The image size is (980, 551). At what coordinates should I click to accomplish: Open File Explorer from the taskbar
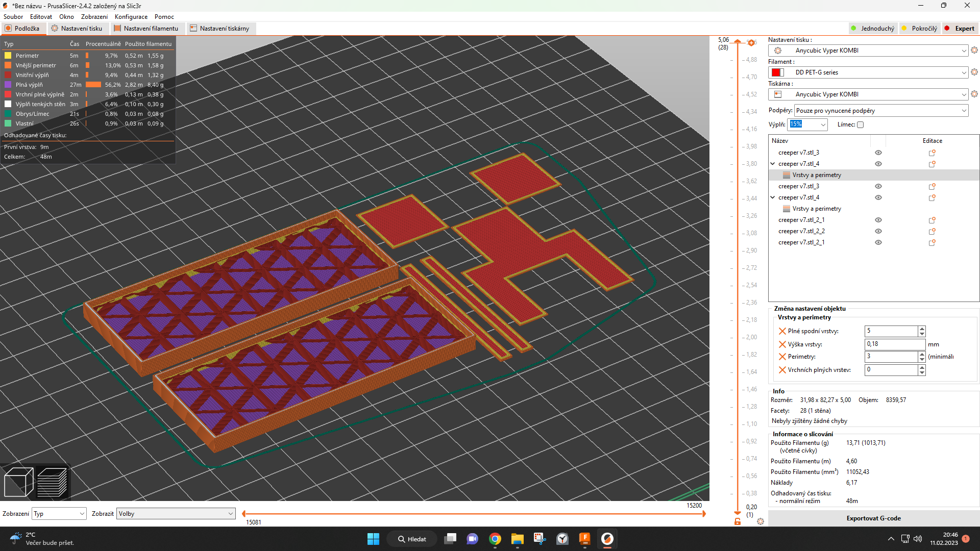(517, 539)
